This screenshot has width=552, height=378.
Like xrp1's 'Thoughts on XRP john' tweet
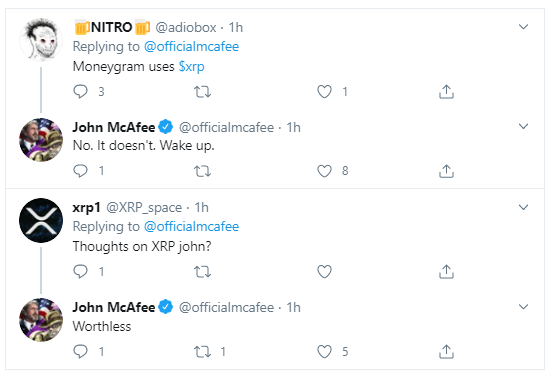[x=324, y=272]
